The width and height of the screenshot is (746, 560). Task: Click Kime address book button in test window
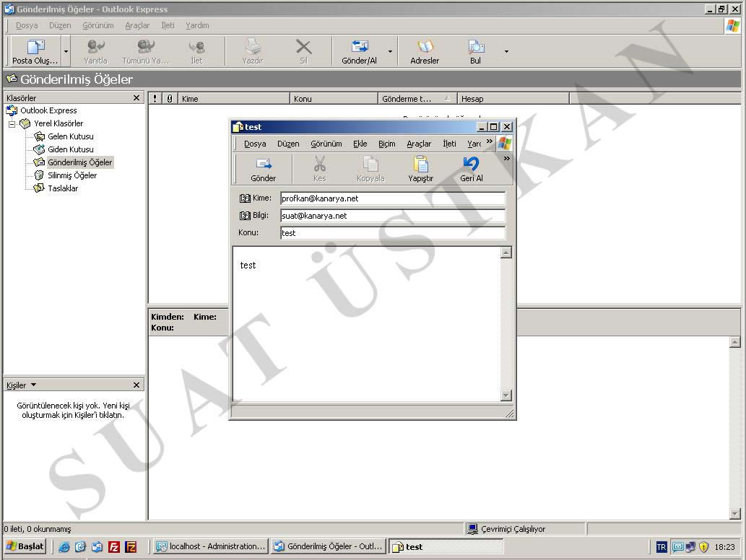coord(256,198)
